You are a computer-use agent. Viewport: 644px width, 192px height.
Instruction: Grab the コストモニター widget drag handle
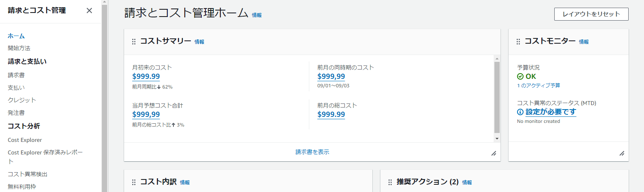point(518,42)
